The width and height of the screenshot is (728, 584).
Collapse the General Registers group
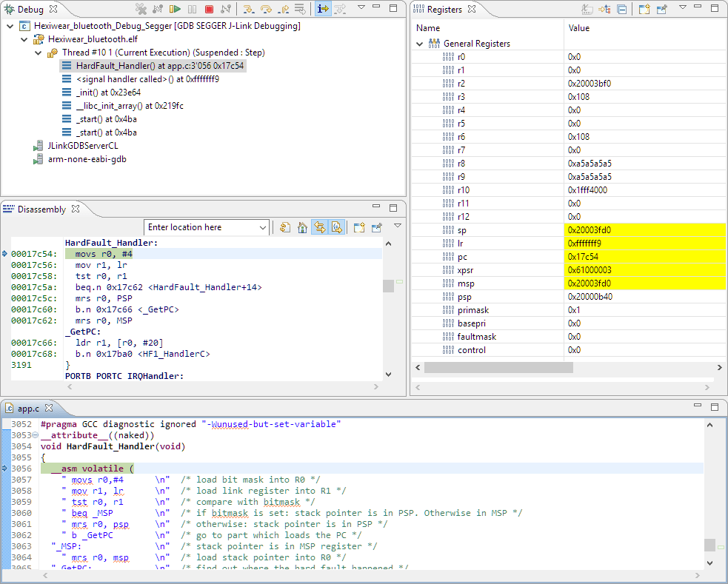[x=420, y=44]
